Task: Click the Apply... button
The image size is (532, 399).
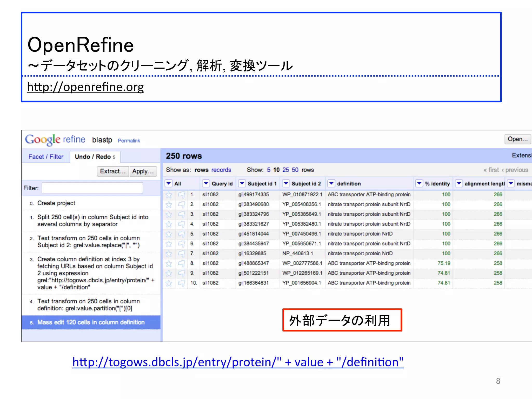Action: 143,171
